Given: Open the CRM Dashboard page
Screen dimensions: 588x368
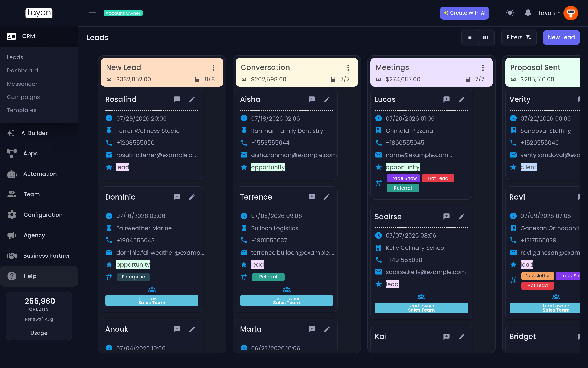Looking at the screenshot, I should [x=22, y=71].
